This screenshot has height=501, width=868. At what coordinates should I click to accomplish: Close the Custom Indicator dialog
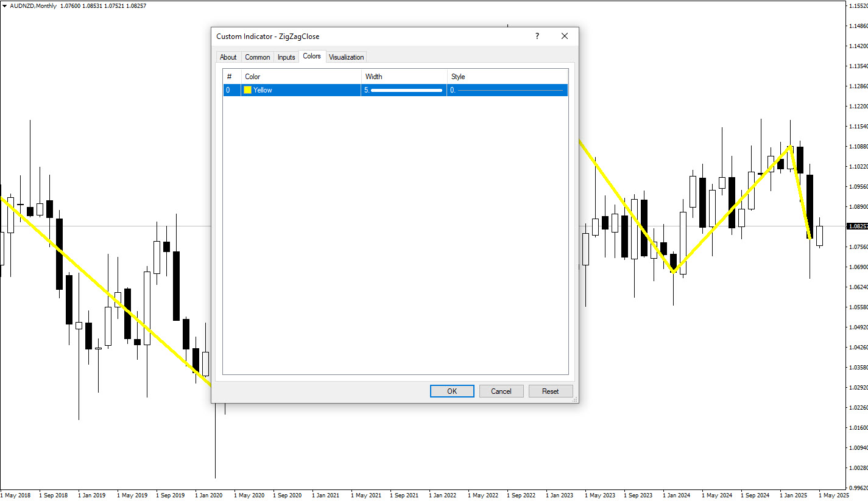click(x=565, y=37)
